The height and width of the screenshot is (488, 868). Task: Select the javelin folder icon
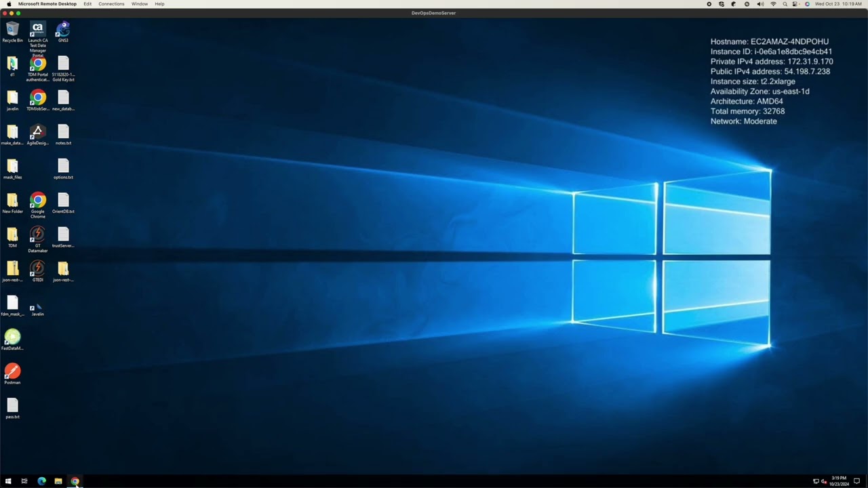(12, 100)
